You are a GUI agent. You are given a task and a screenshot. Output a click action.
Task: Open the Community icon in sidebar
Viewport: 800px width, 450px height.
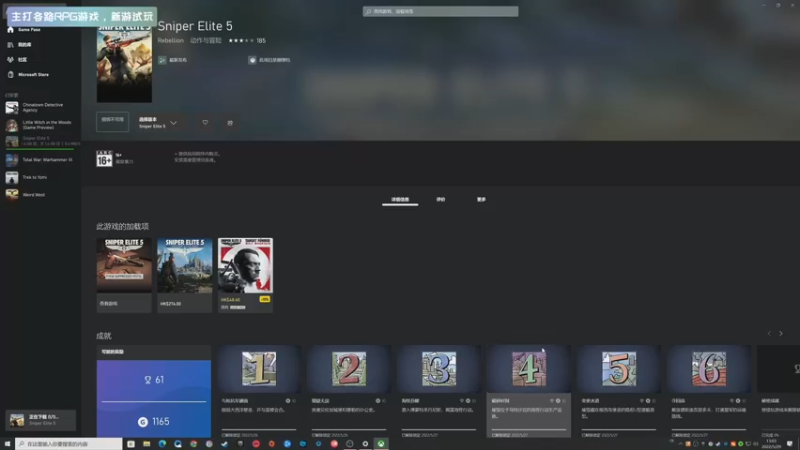tap(10, 59)
